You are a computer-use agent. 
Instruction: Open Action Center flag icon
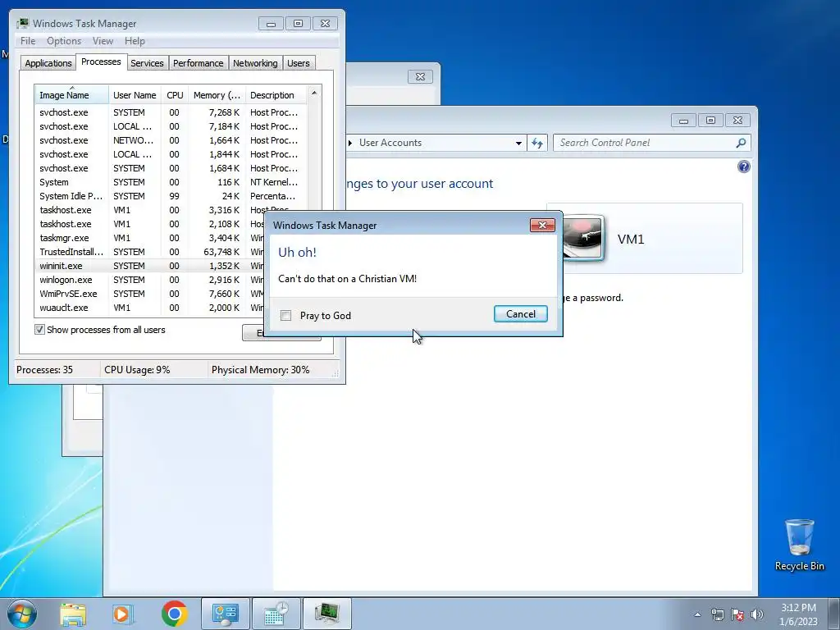[x=737, y=614]
